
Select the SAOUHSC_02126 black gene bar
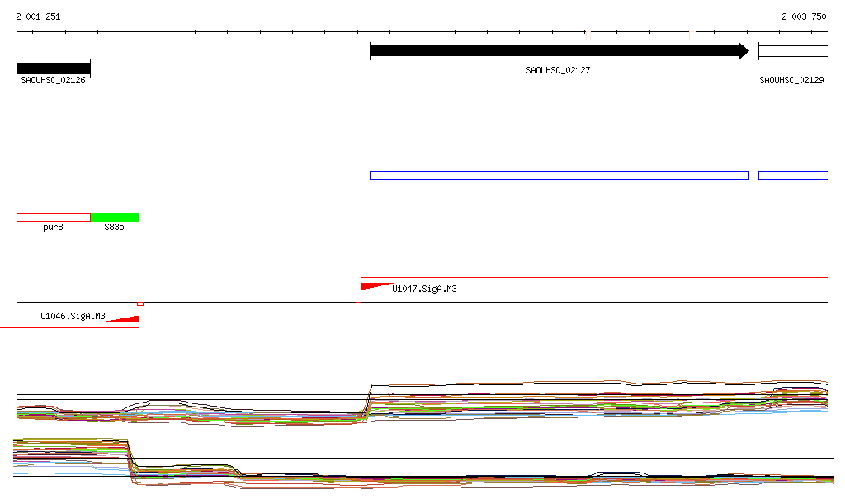54,68
